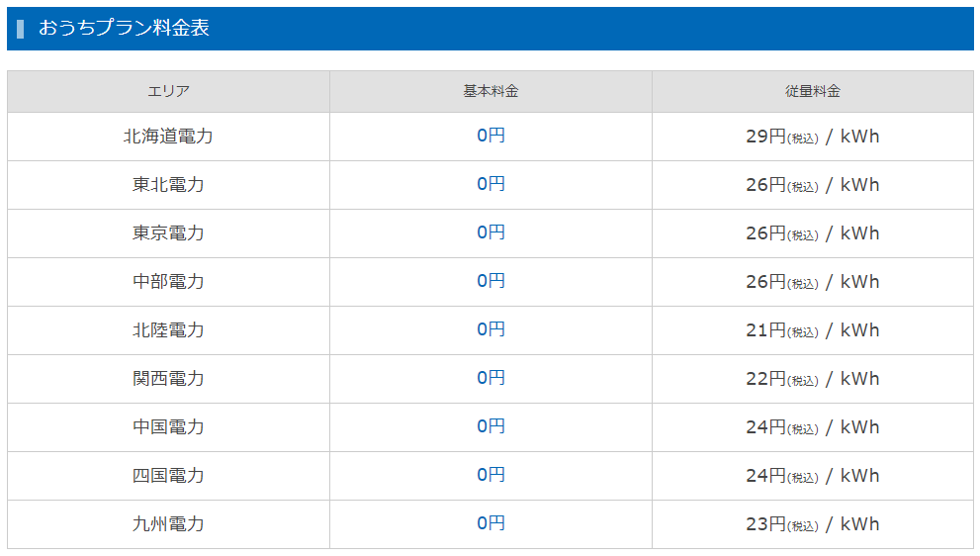
Task: Select the 中部電力 area cell
Action: (168, 282)
